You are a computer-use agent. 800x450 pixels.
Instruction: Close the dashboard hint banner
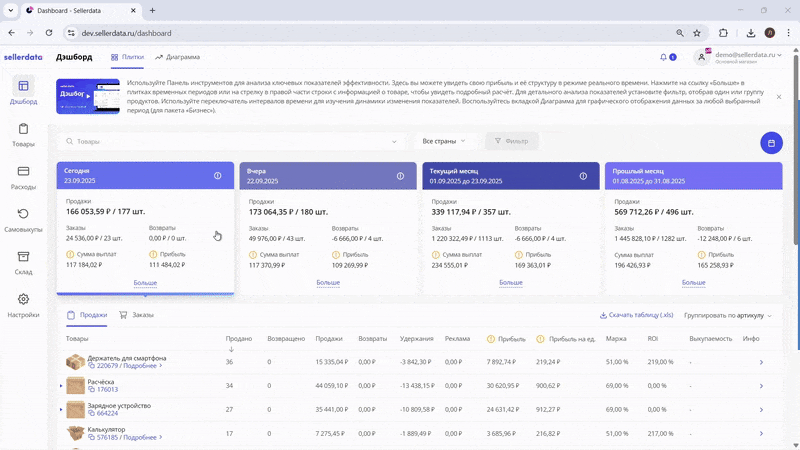pyautogui.click(x=779, y=97)
